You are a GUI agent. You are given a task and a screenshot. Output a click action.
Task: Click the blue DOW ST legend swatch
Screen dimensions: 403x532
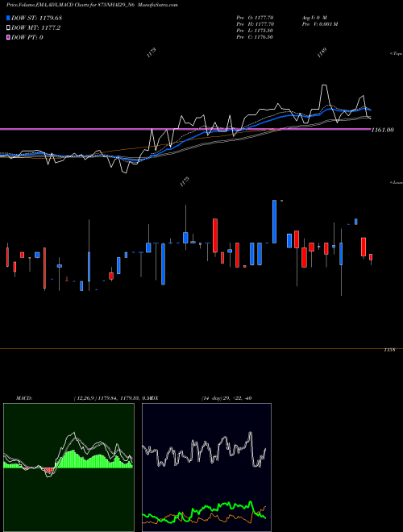(x=8, y=18)
